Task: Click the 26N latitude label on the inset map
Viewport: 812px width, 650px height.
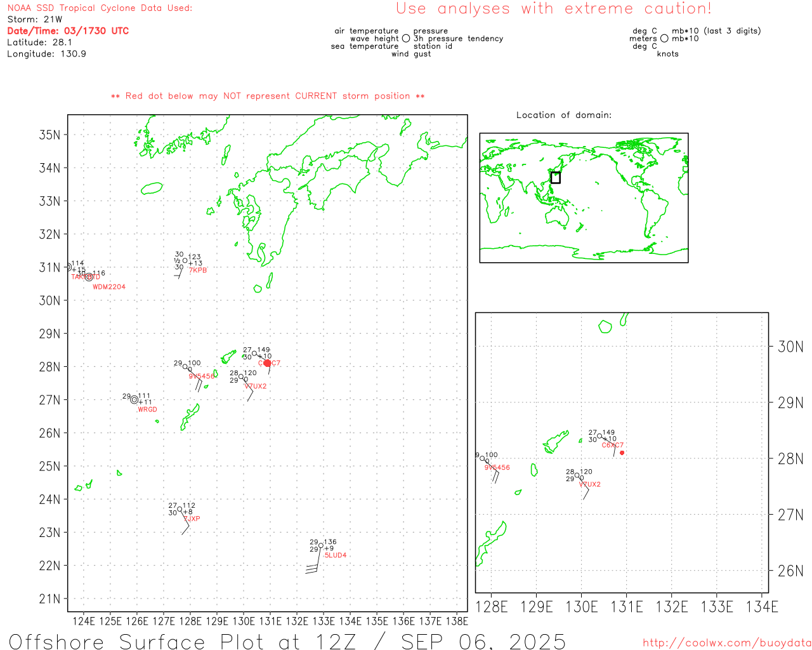Action: pos(790,571)
